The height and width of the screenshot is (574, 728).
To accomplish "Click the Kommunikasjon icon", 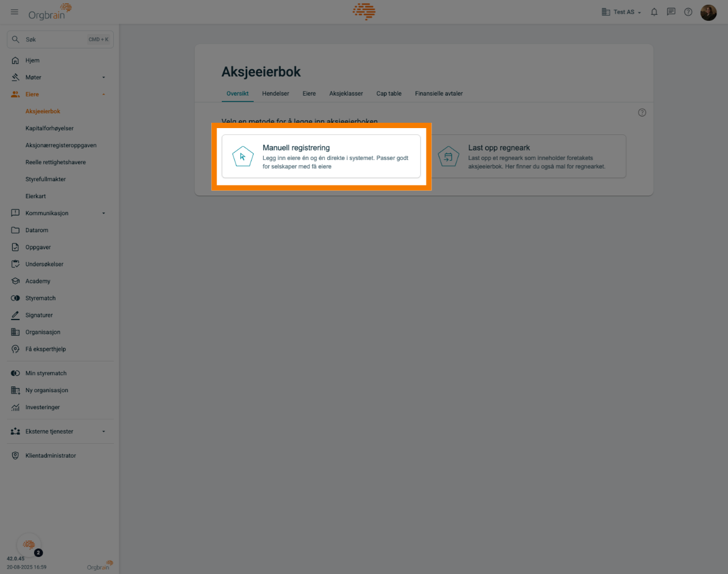I will (x=15, y=213).
